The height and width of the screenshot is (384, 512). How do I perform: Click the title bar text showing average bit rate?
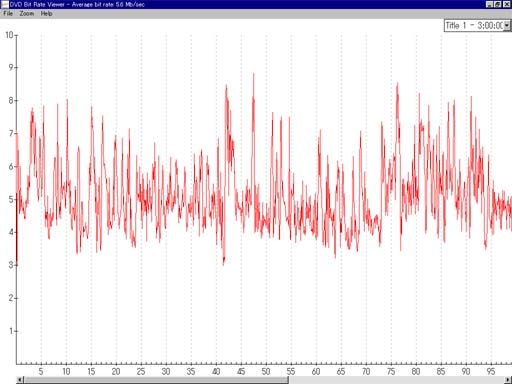click(77, 4)
